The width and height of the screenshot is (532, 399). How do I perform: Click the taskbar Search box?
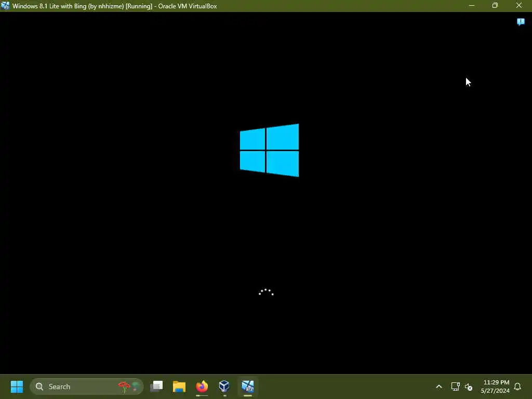pos(87,387)
